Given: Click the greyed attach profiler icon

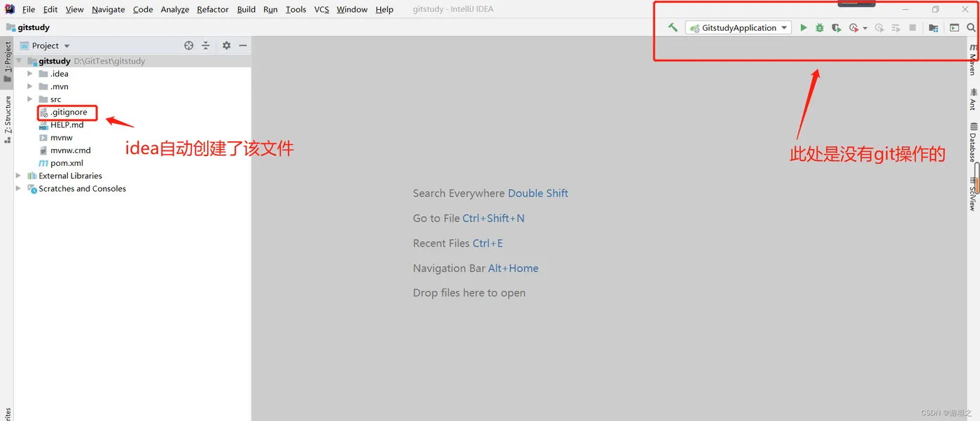Looking at the screenshot, I should (880, 28).
